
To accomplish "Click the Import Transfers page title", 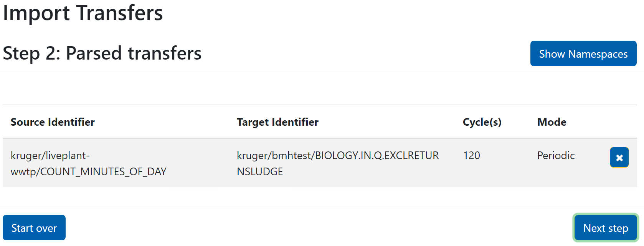I will (83, 13).
